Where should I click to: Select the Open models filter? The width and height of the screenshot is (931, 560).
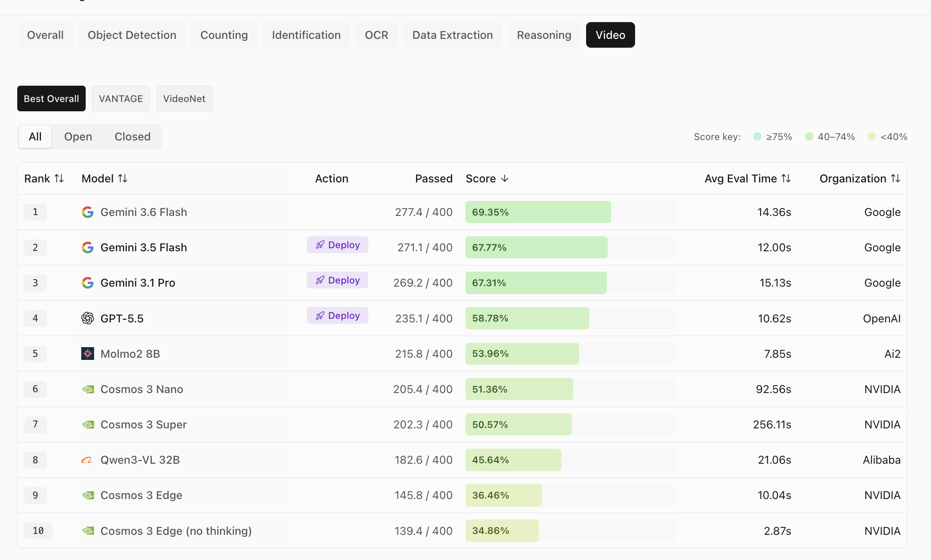tap(78, 136)
